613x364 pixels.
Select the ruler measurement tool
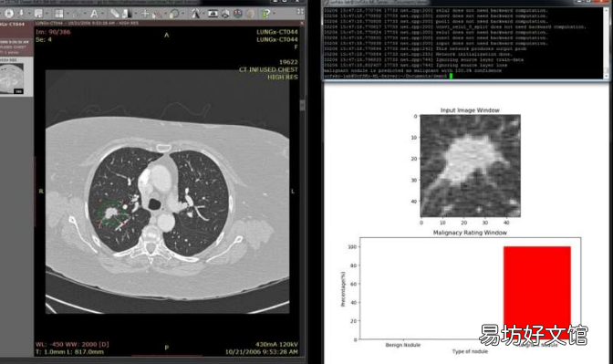click(115, 14)
